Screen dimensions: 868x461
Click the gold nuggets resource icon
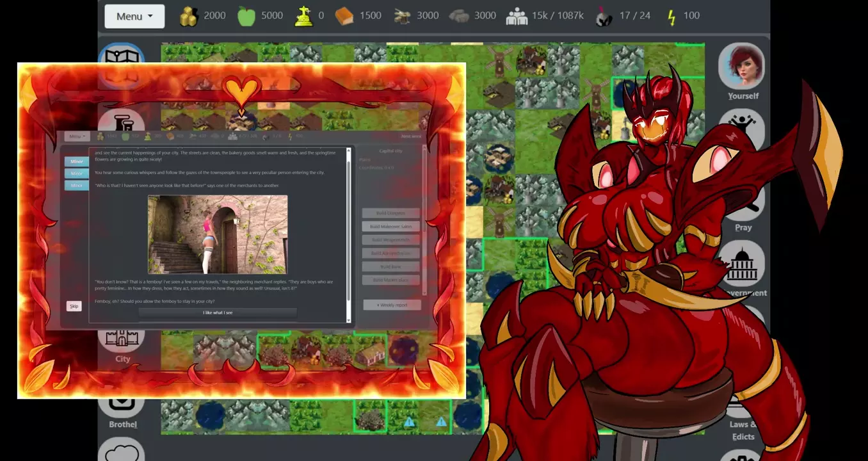coord(188,16)
